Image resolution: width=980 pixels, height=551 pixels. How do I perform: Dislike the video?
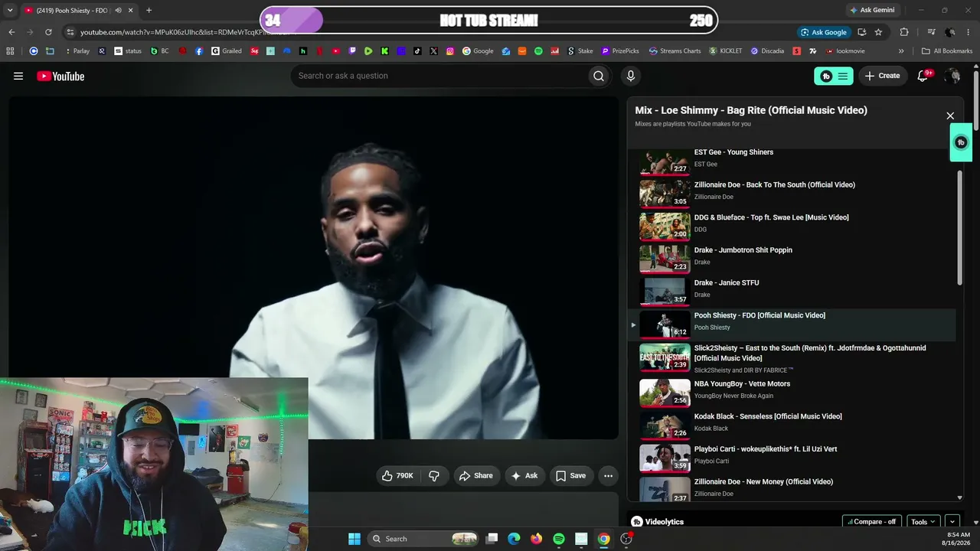click(x=434, y=475)
